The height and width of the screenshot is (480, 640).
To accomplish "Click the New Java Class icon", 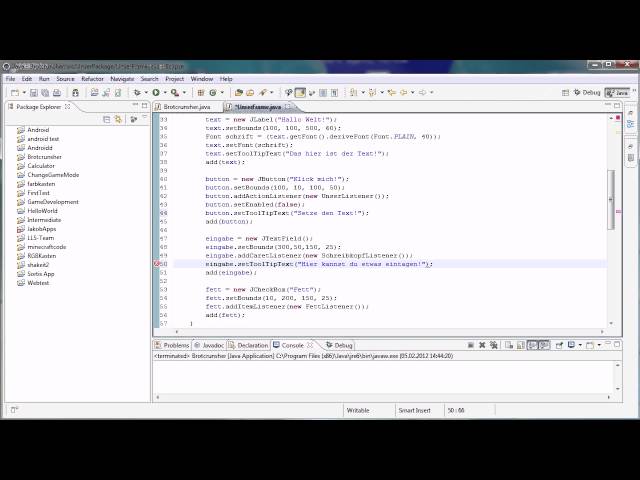I will coord(213,93).
